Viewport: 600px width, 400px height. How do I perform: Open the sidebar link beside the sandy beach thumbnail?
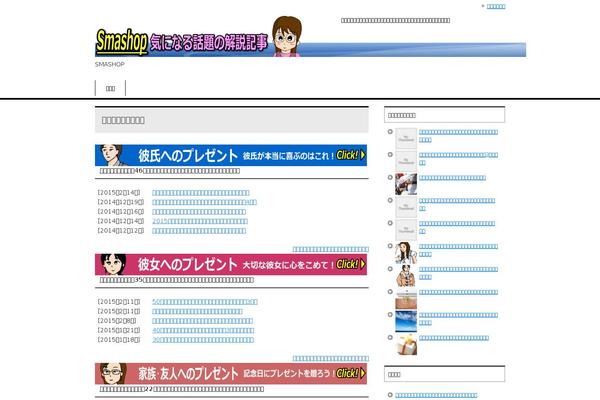(458, 292)
